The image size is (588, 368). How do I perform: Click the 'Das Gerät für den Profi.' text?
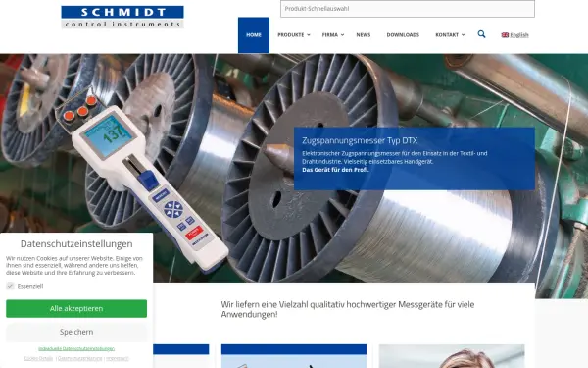tap(335, 170)
